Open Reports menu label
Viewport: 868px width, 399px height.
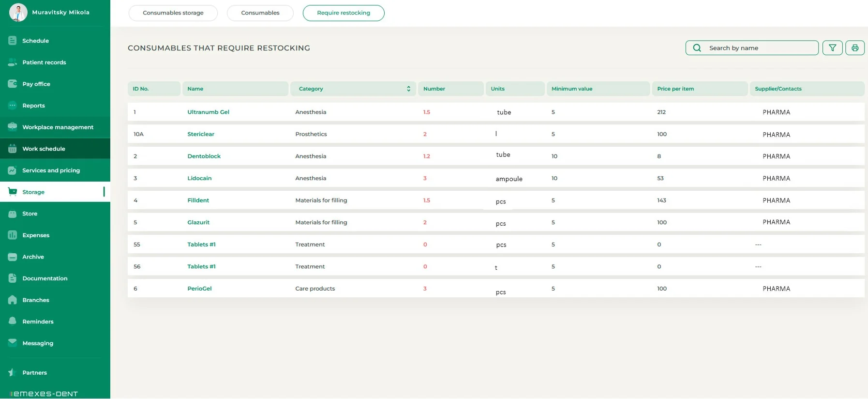pos(33,106)
